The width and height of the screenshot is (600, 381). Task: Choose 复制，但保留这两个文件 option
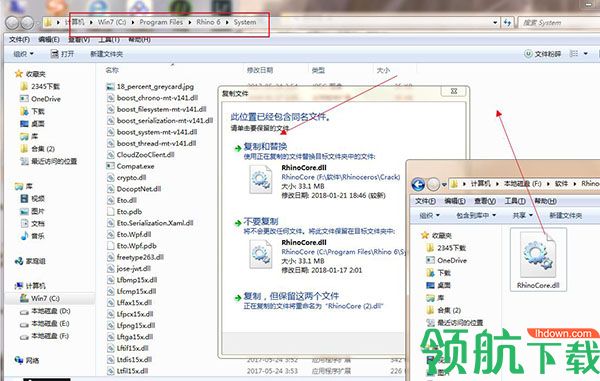click(x=291, y=296)
